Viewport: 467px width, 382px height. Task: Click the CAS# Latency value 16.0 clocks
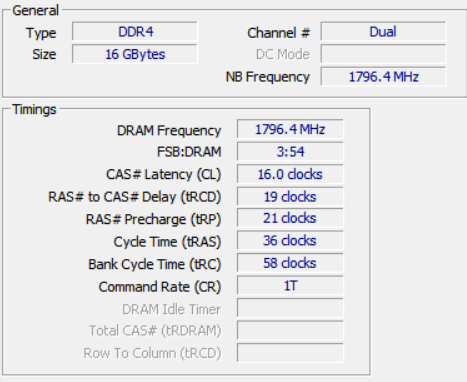pyautogui.click(x=290, y=174)
